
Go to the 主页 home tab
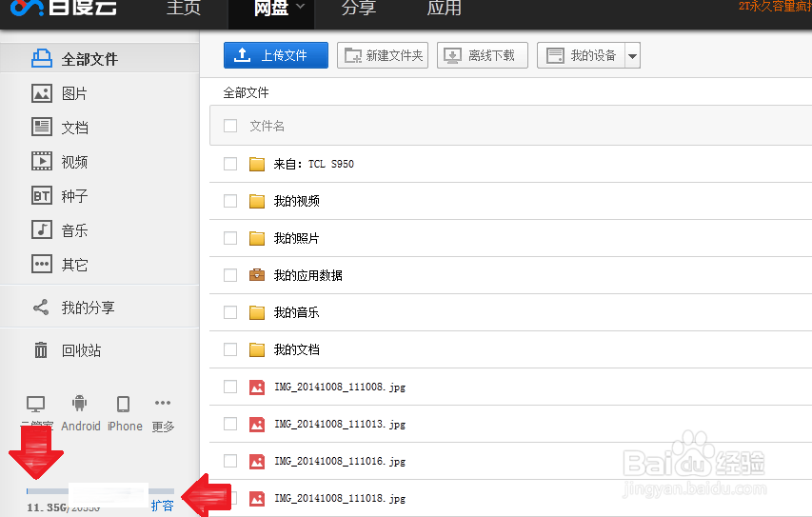point(184,8)
